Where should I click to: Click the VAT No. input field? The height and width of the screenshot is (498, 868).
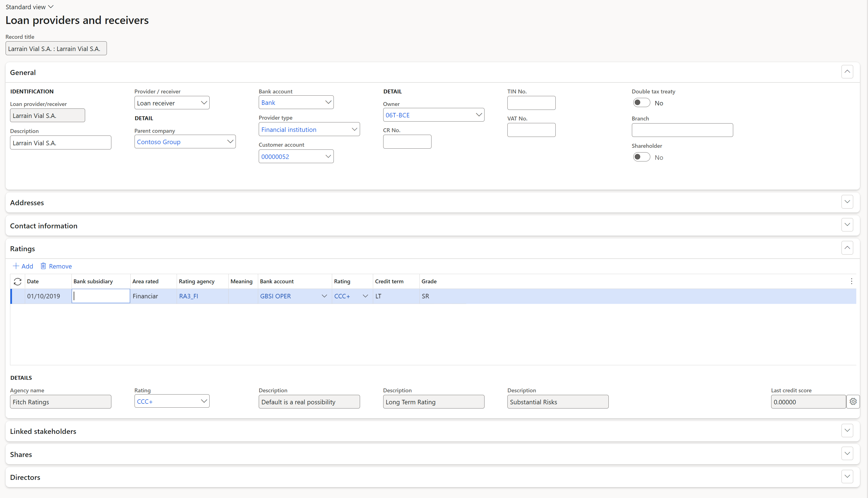[x=531, y=130]
